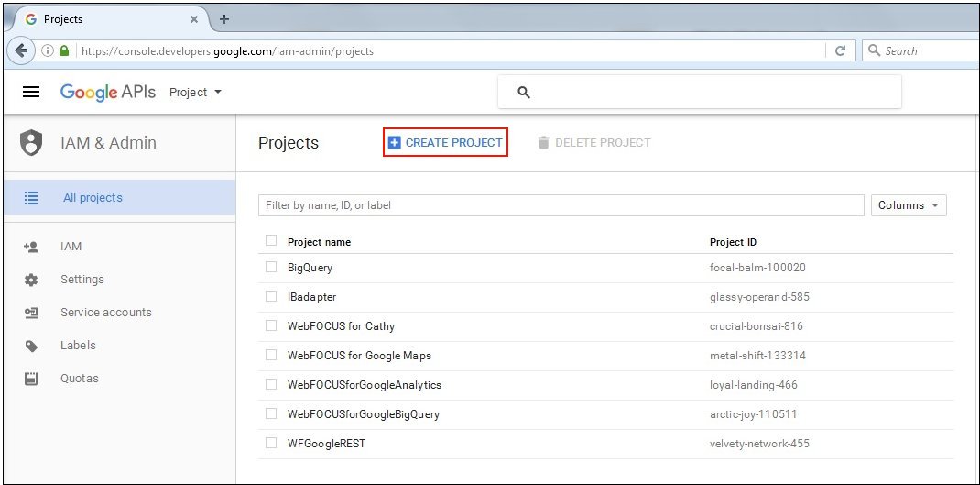Screen dimensions: 980x485
Task: Click the WebFOCUSforGoogleAnalytics project name
Action: tap(365, 385)
